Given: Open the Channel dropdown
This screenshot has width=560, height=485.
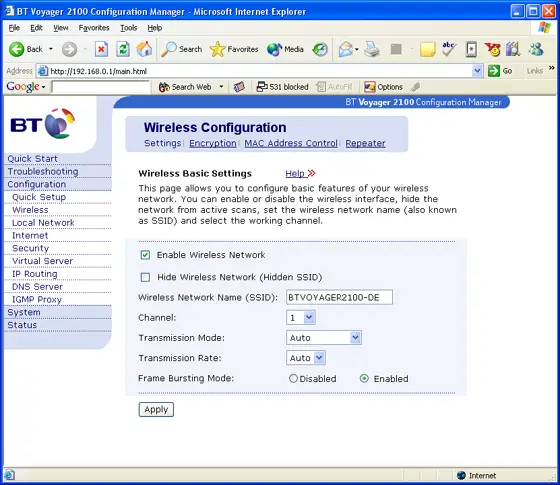Looking at the screenshot, I should pyautogui.click(x=300, y=317).
